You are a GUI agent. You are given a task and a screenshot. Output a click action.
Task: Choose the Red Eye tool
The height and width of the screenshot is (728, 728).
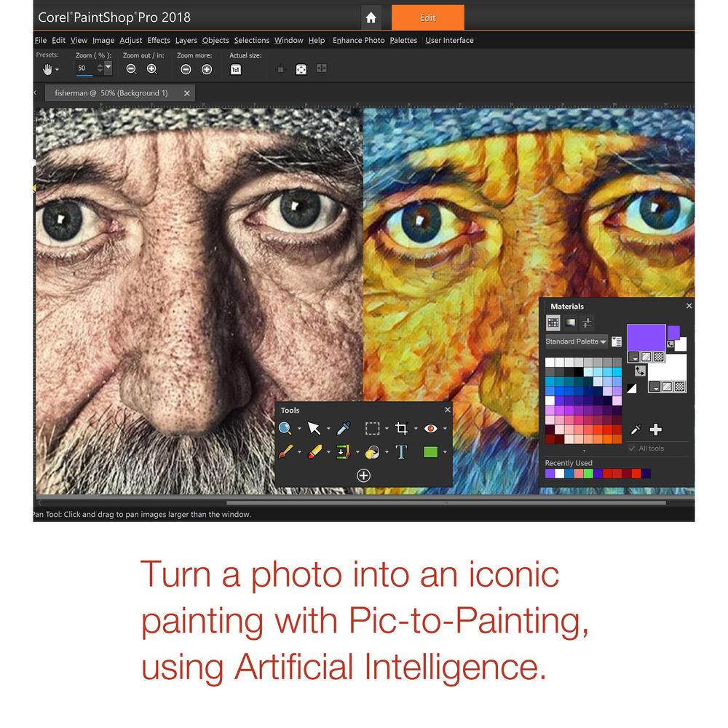click(x=430, y=429)
